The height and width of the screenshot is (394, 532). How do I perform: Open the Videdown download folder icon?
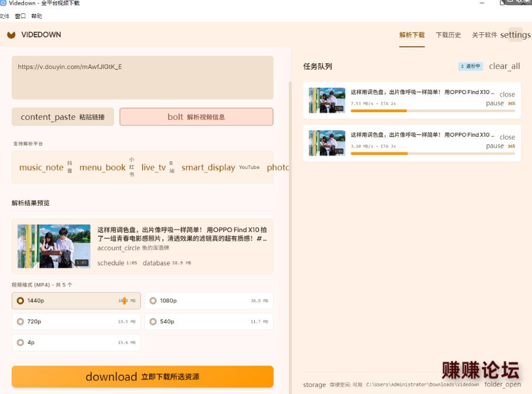click(x=503, y=384)
